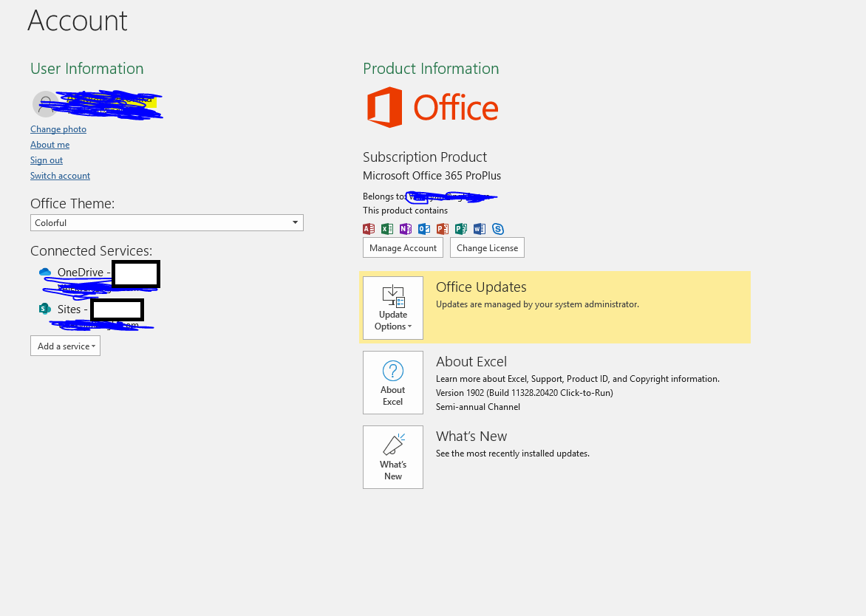Click the Change photo link

[58, 129]
